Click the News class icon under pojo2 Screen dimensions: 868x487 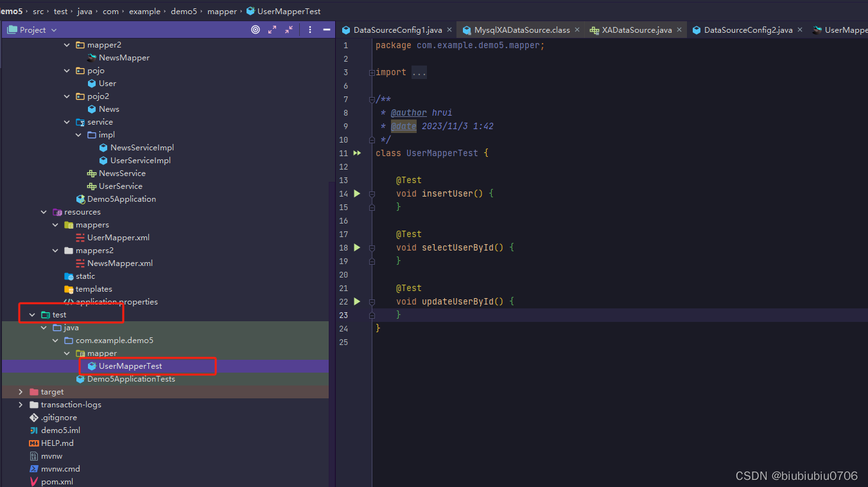92,109
